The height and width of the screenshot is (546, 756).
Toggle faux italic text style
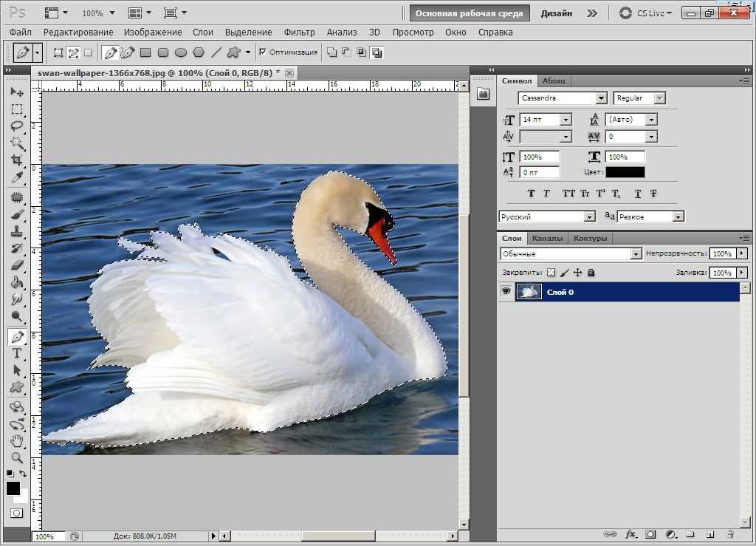tap(546, 194)
